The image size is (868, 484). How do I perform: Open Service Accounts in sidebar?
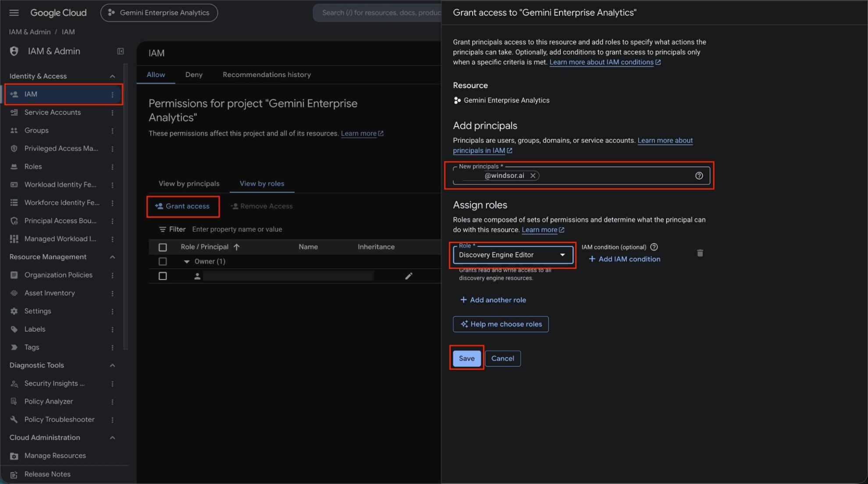[53, 113]
